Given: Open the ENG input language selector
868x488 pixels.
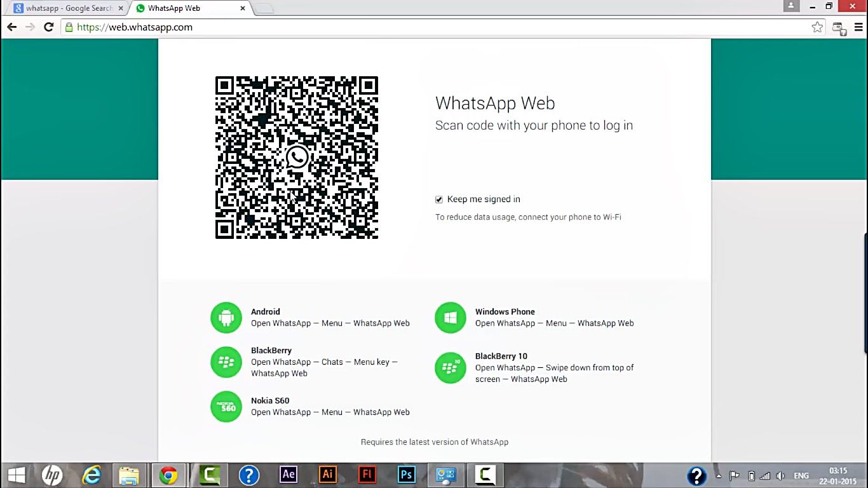Looking at the screenshot, I should [x=801, y=476].
